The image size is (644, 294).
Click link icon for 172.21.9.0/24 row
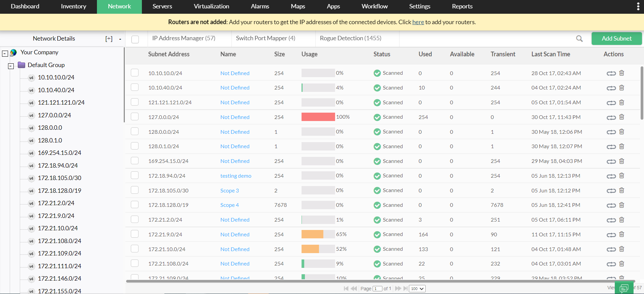coord(611,235)
